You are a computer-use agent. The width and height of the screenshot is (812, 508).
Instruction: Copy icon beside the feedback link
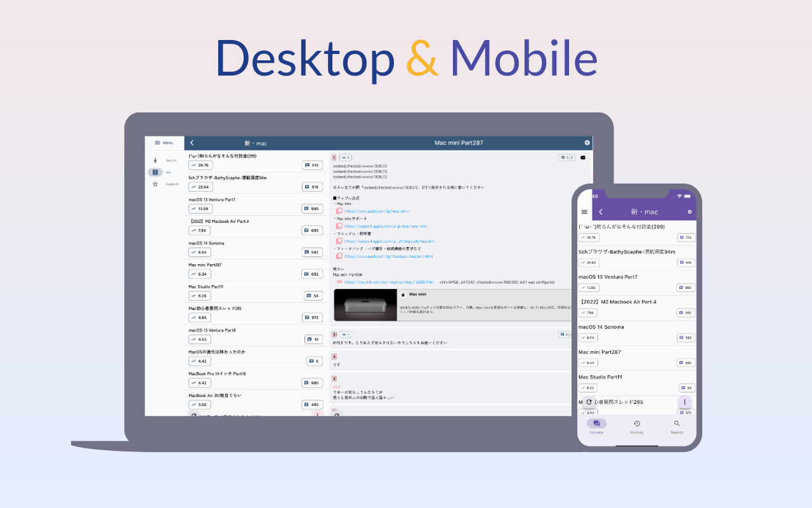[339, 257]
